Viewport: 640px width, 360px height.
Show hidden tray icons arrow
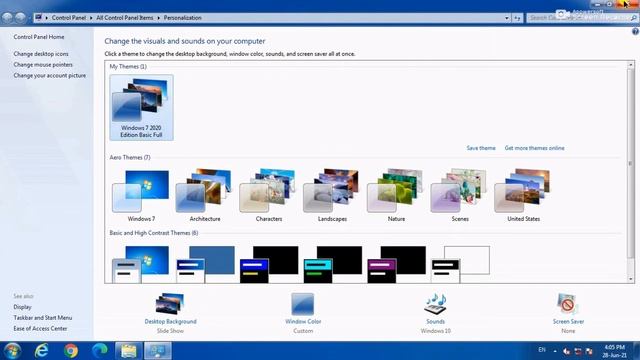coord(555,351)
